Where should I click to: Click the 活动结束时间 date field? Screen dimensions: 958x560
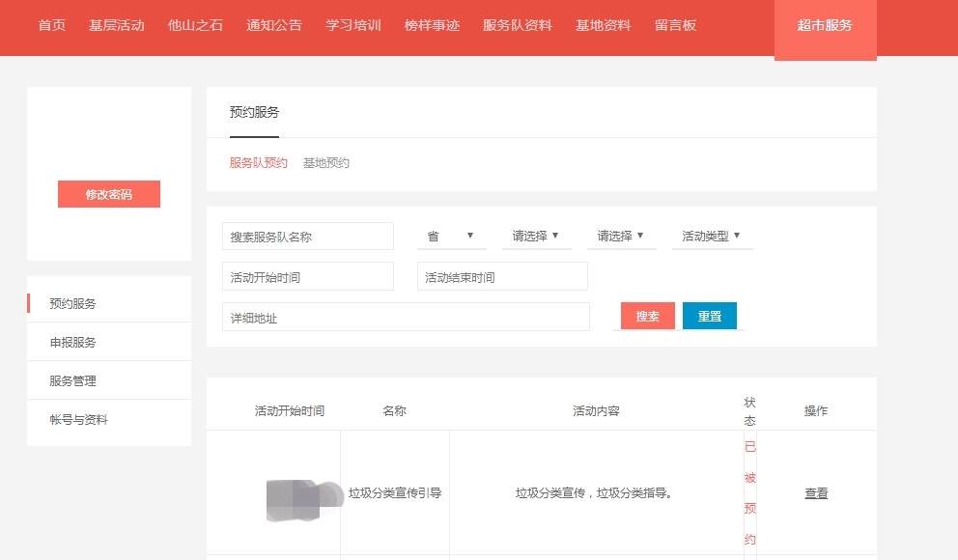click(502, 277)
